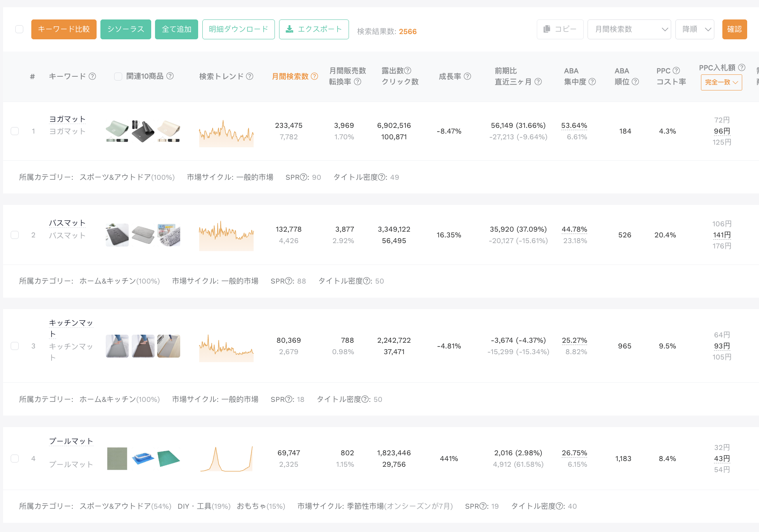
Task: Open the バスマット keyword link
Action: [67, 223]
